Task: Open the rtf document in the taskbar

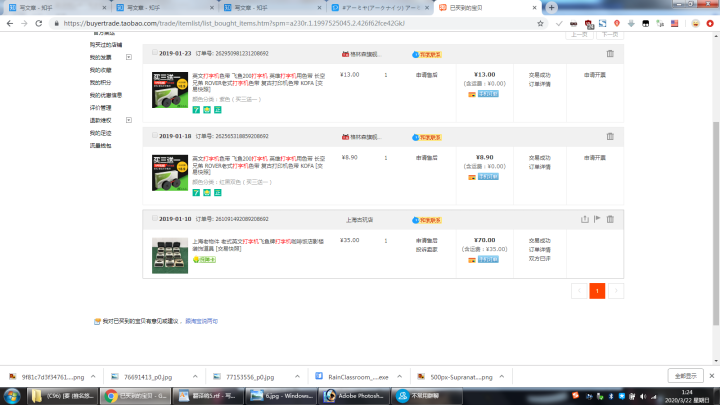Action: [x=208, y=396]
